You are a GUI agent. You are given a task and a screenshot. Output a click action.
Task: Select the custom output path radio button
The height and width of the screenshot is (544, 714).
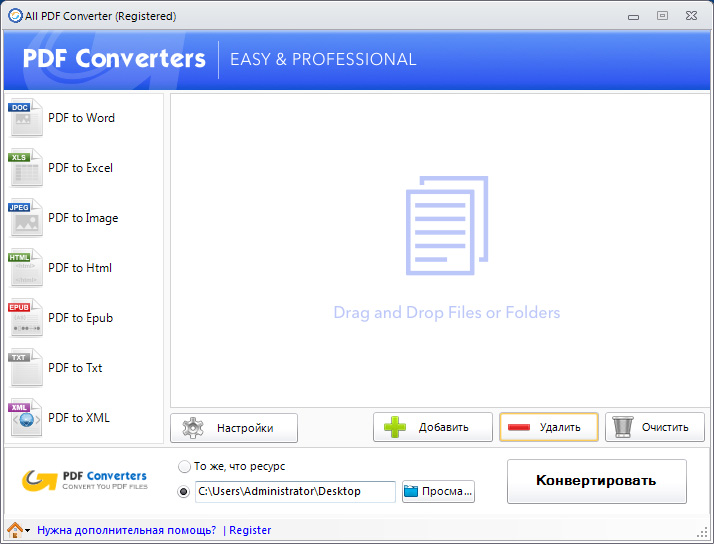tap(184, 492)
